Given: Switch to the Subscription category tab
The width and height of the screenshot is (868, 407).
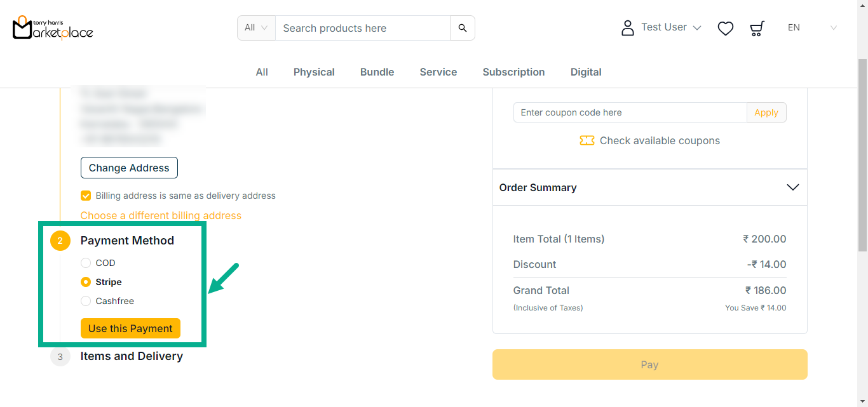Looking at the screenshot, I should coord(513,72).
